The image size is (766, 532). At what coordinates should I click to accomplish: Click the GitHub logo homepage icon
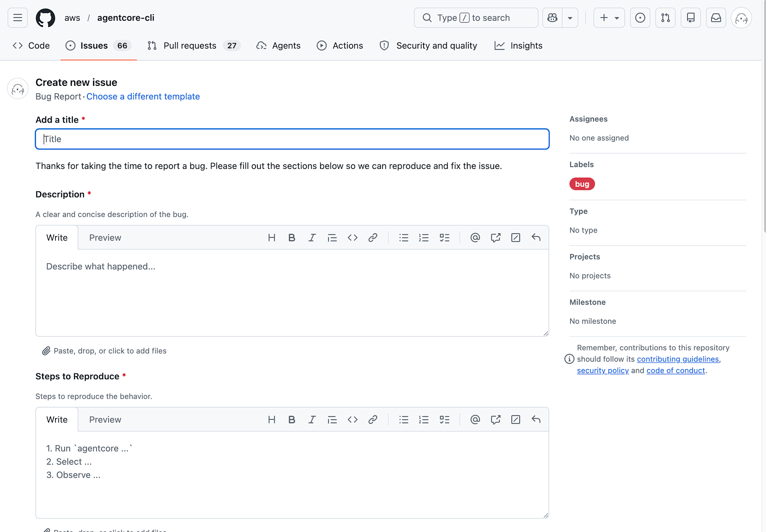click(45, 18)
